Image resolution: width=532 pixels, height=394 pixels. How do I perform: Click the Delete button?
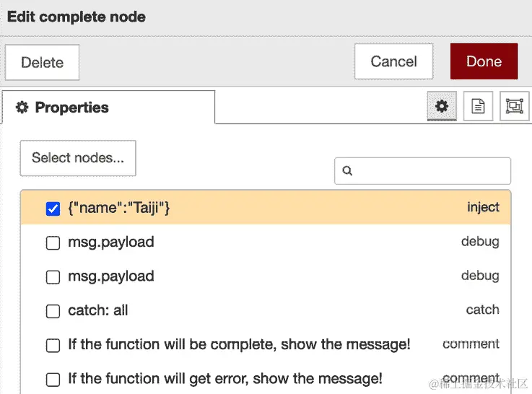[42, 62]
